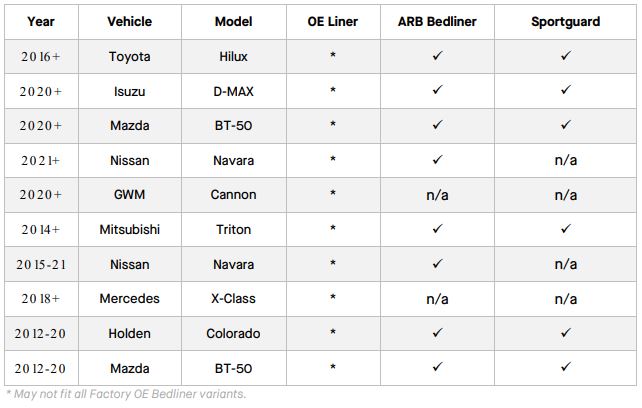The height and width of the screenshot is (408, 642).
Task: Click the 2015-21 year cell
Action: [x=41, y=265]
